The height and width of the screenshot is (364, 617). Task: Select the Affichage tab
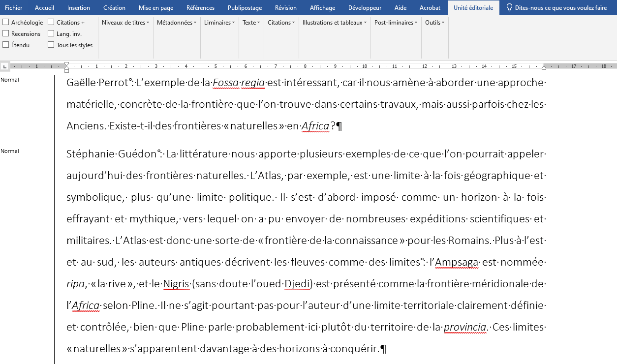pyautogui.click(x=323, y=8)
